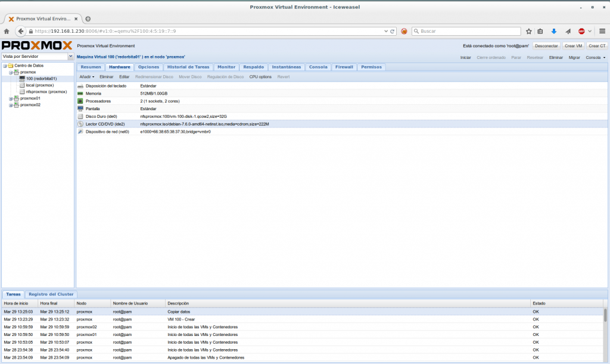Open the Añadir hardware dropdown

point(87,77)
